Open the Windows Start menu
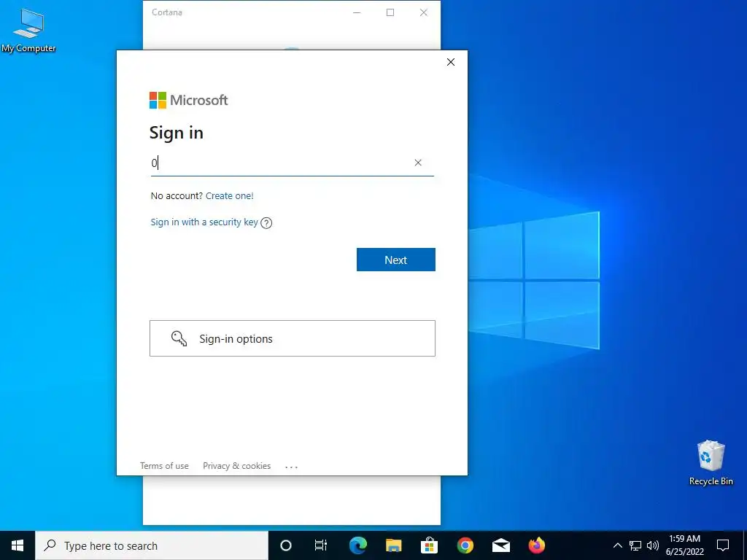Image resolution: width=747 pixels, height=560 pixels. (18, 545)
